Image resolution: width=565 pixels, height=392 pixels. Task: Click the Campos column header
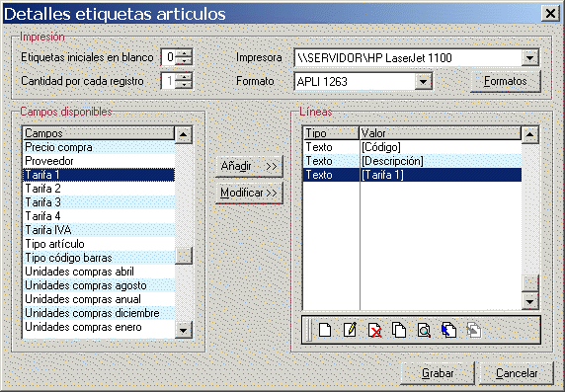pyautogui.click(x=99, y=133)
